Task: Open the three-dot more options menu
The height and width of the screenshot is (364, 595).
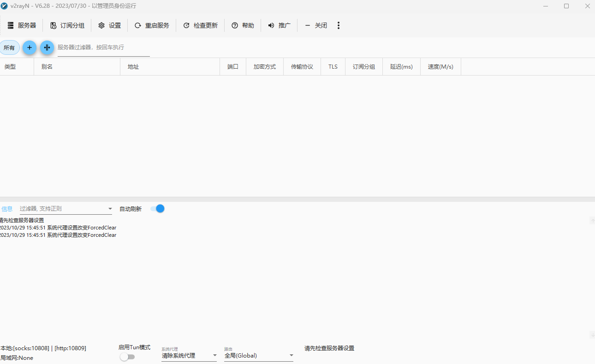Action: (x=339, y=25)
